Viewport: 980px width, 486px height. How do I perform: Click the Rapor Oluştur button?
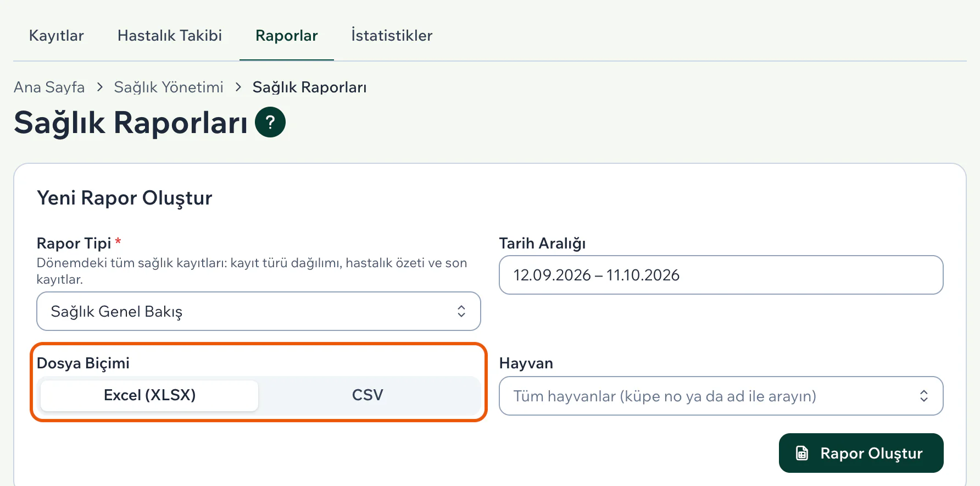point(861,453)
